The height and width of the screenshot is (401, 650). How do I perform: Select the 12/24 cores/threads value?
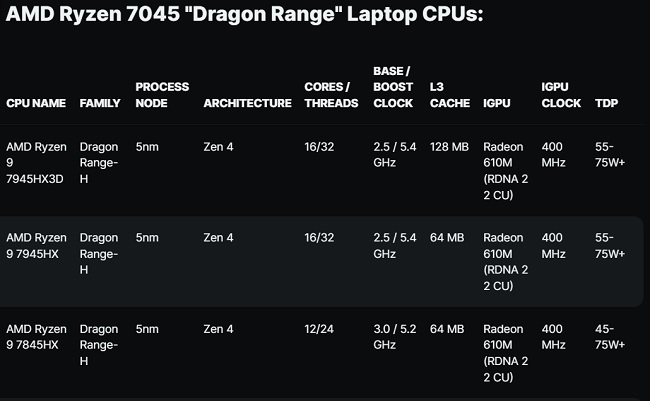tap(320, 328)
